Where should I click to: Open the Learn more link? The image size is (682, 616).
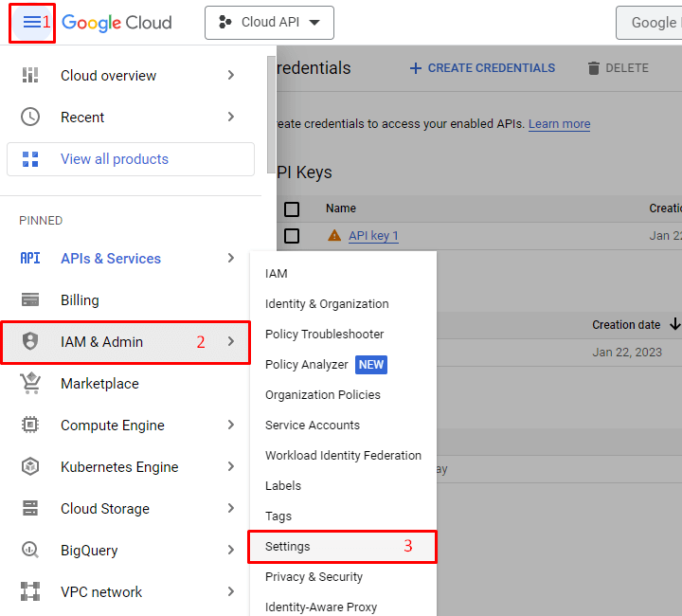pos(560,124)
